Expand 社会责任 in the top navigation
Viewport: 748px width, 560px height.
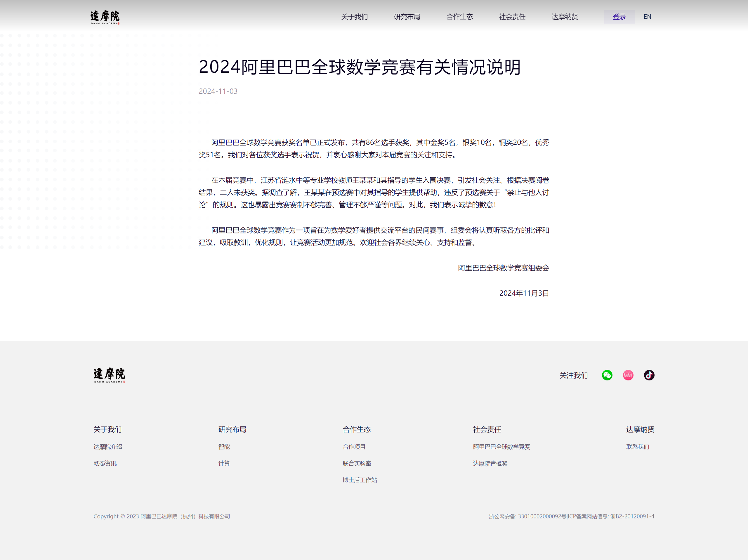[512, 17]
